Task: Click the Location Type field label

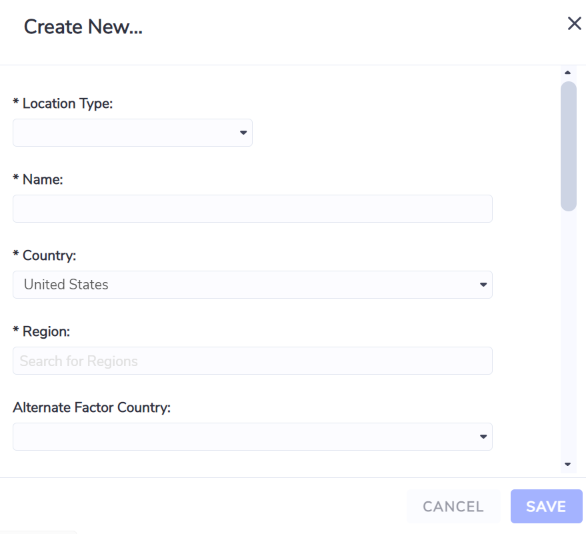Action: point(63,104)
